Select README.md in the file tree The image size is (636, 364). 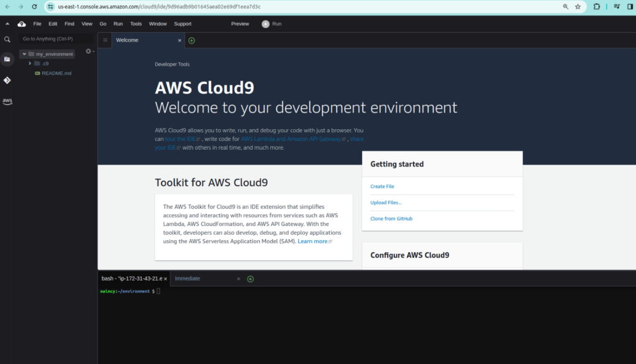[57, 73]
